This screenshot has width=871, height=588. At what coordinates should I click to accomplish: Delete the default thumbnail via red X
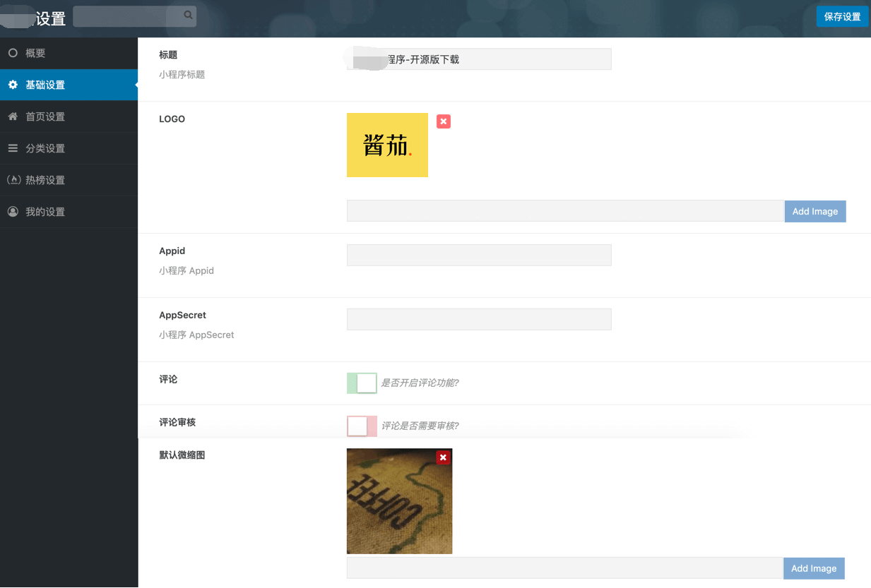tap(443, 457)
